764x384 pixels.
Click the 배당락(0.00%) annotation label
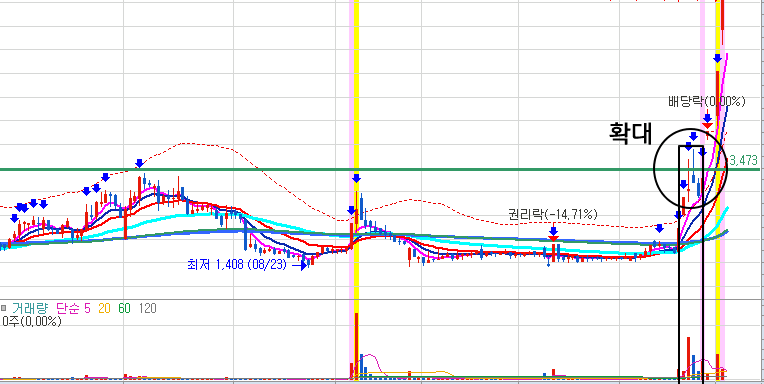(707, 102)
